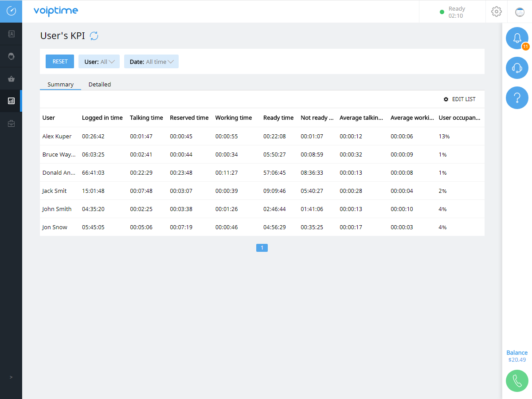Open notifications via the bell icon
Screen dimensions: 532x399
pos(517,38)
